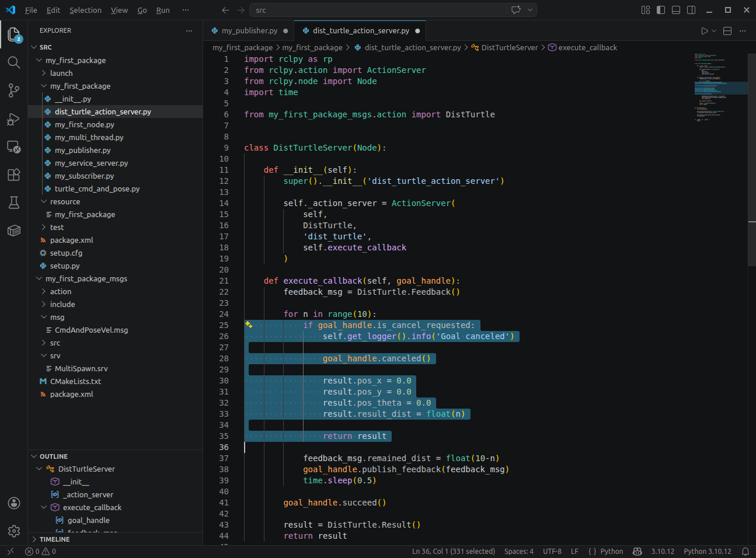
Task: Open the run options dropdown arrow
Action: (x=714, y=31)
